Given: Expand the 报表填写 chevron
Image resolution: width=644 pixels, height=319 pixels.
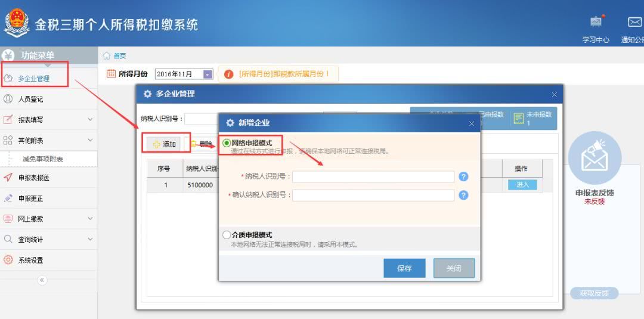Looking at the screenshot, I should 91,119.
